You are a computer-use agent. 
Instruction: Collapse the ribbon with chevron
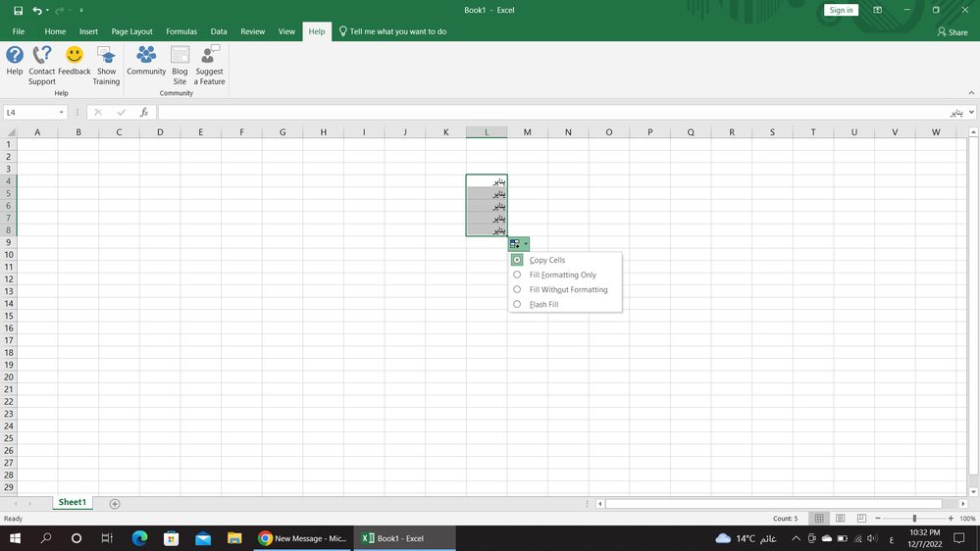point(971,93)
